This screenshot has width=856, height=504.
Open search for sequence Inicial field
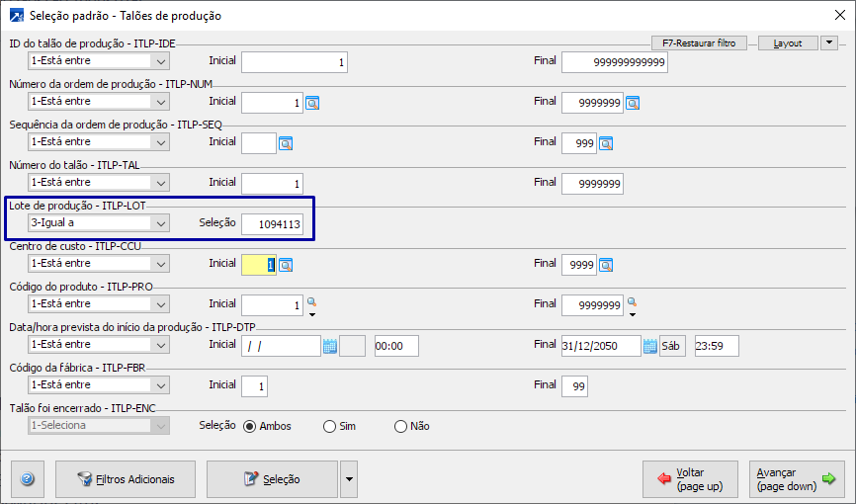287,142
